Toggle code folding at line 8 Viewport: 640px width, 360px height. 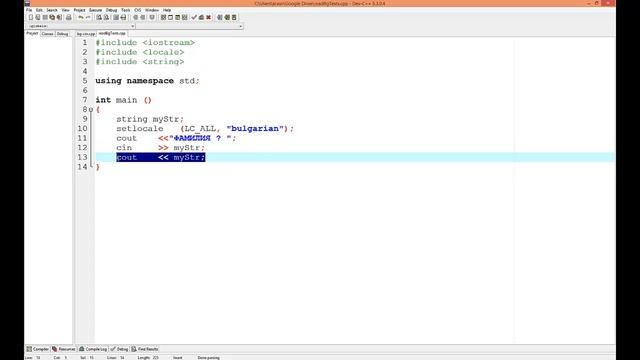pos(91,110)
